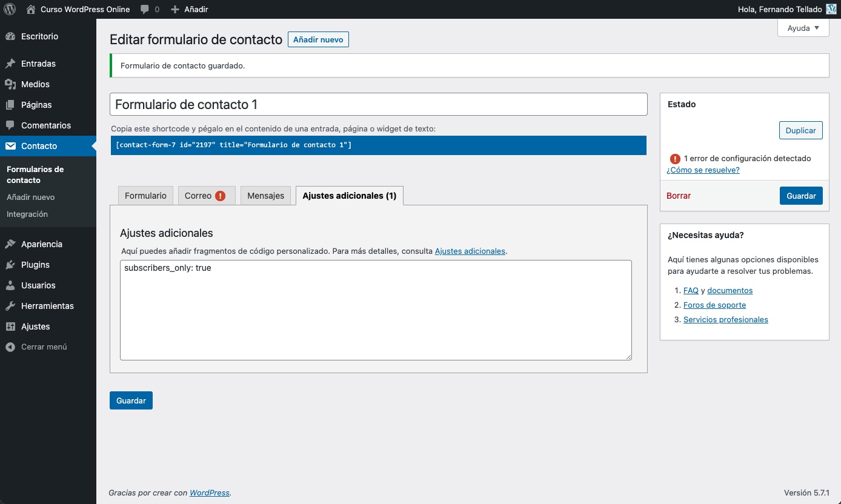Go to Entradas pin icon menu
This screenshot has height=504, width=841.
10,64
